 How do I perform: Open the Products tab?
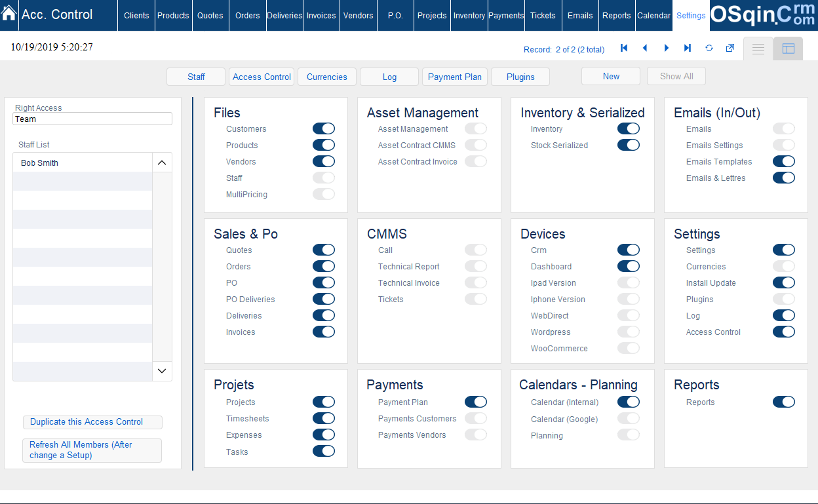tap(173, 15)
